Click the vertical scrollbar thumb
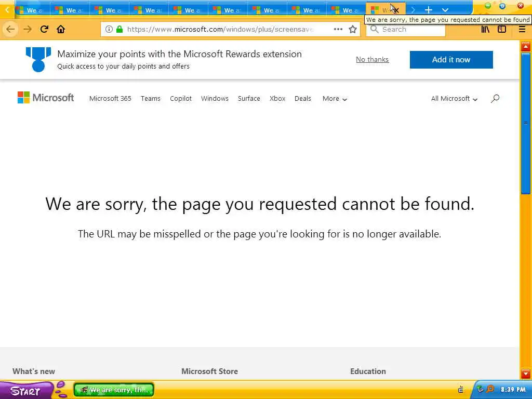This screenshot has width=532, height=399. point(526,123)
